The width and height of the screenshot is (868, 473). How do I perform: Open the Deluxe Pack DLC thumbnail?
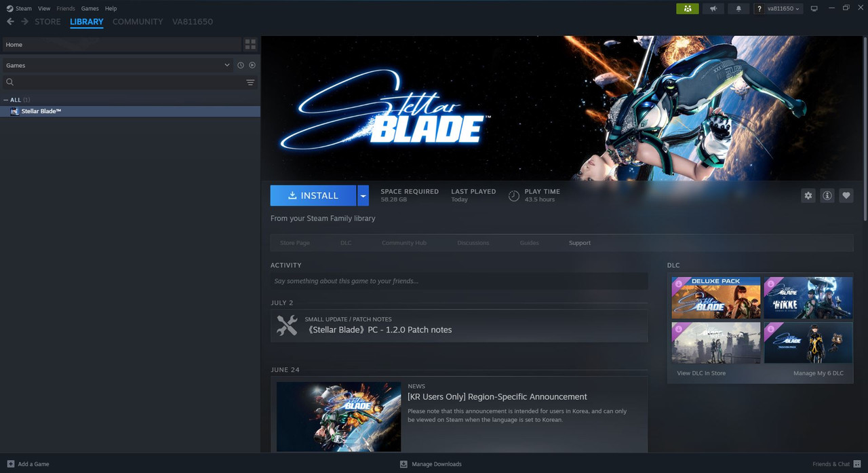716,298
